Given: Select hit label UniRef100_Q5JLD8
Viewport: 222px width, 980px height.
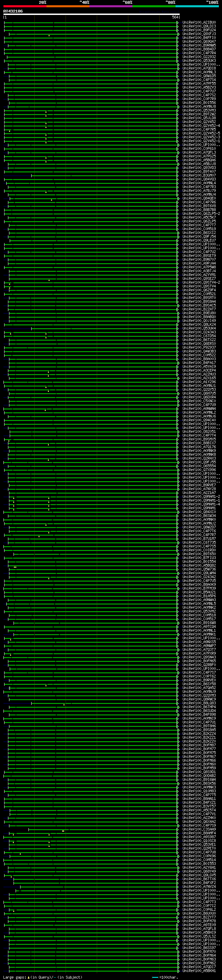Looking at the screenshot, I should coord(199,118).
